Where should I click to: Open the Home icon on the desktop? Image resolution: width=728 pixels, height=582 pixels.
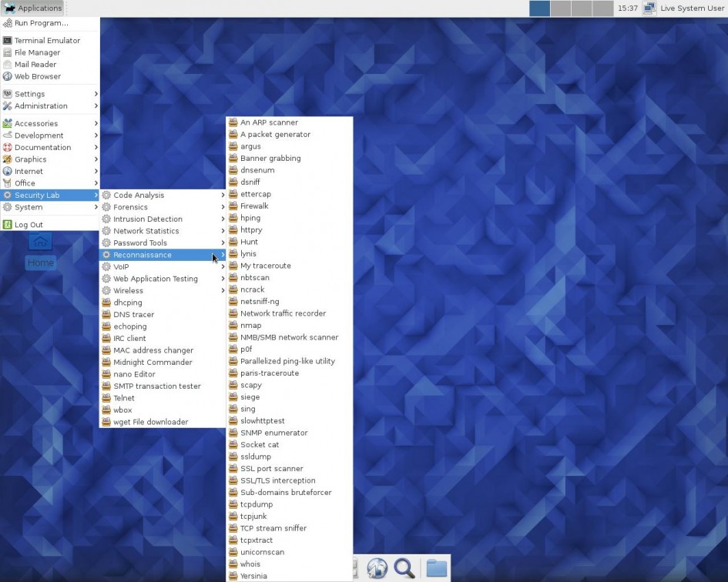pos(39,241)
